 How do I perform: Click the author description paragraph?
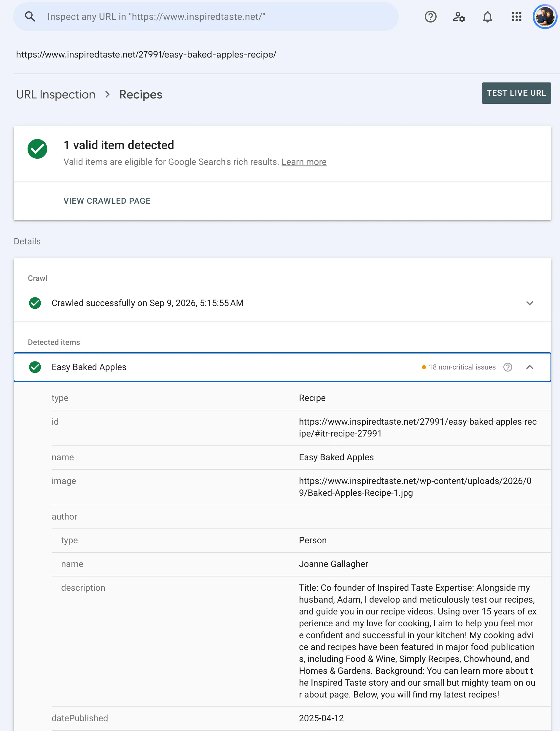pyautogui.click(x=418, y=641)
